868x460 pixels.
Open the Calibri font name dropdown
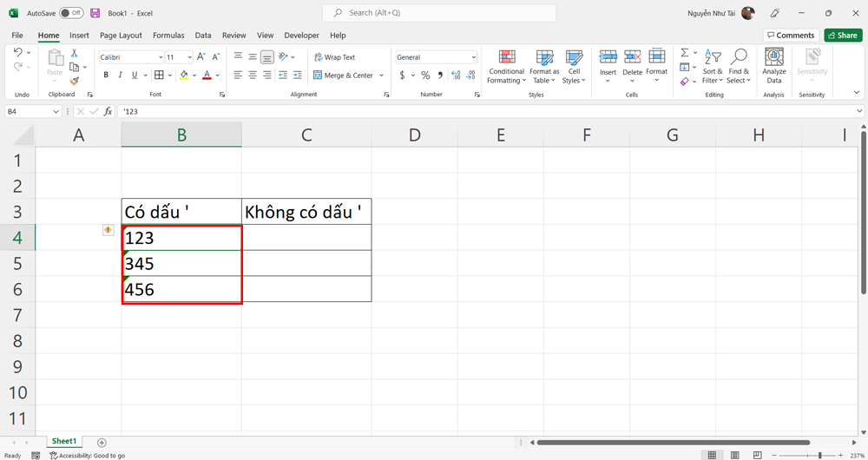[x=161, y=57]
